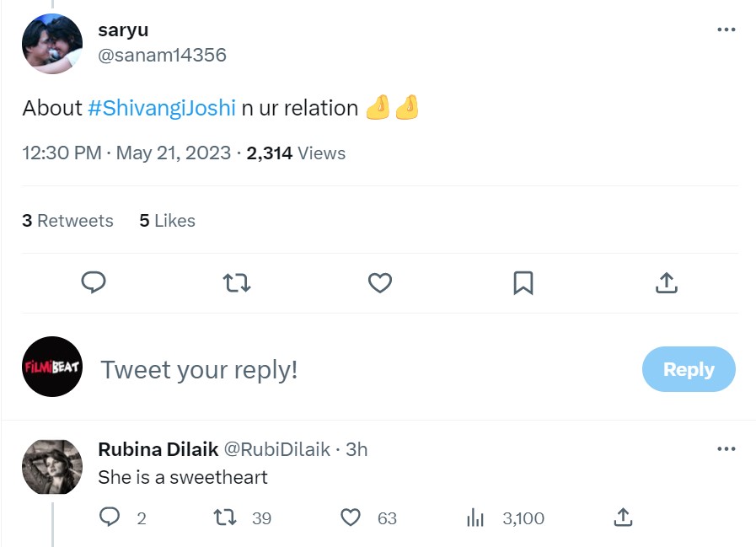
Task: Like saryu's tweet using the heart icon
Action: (379, 283)
